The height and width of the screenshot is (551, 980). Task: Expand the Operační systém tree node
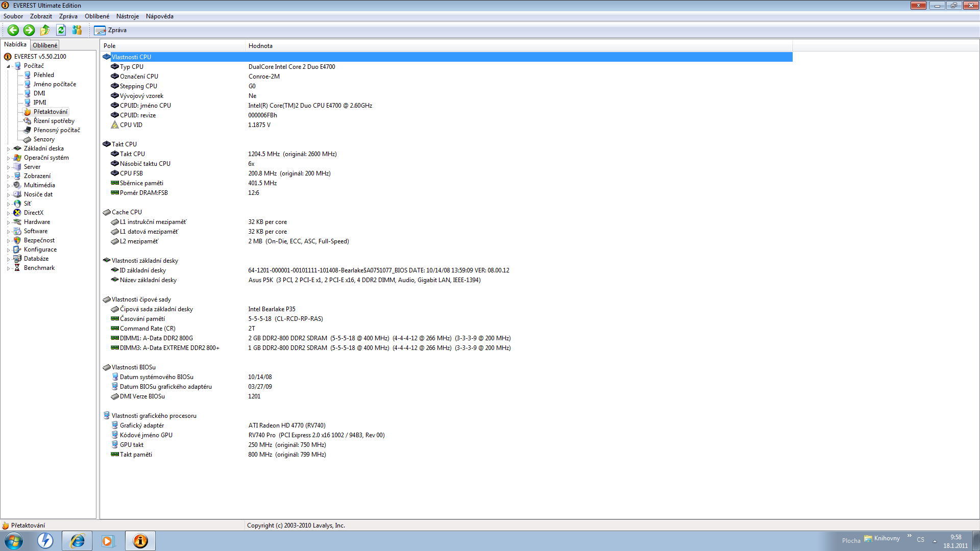tap(8, 158)
